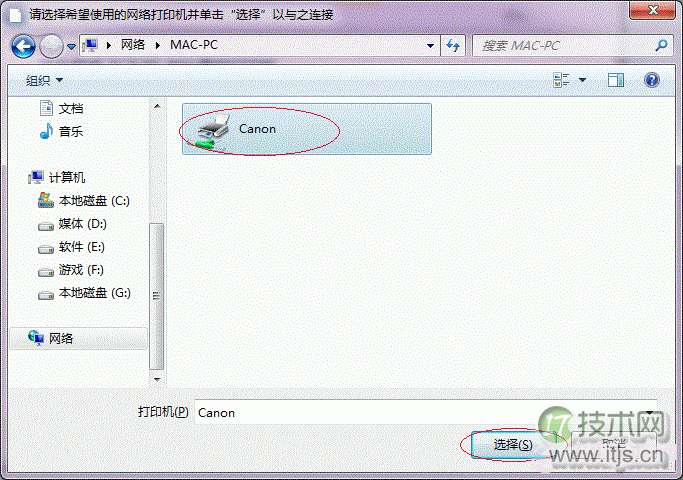This screenshot has height=480, width=683.
Task: Click the search magnifier icon
Action: coord(661,45)
